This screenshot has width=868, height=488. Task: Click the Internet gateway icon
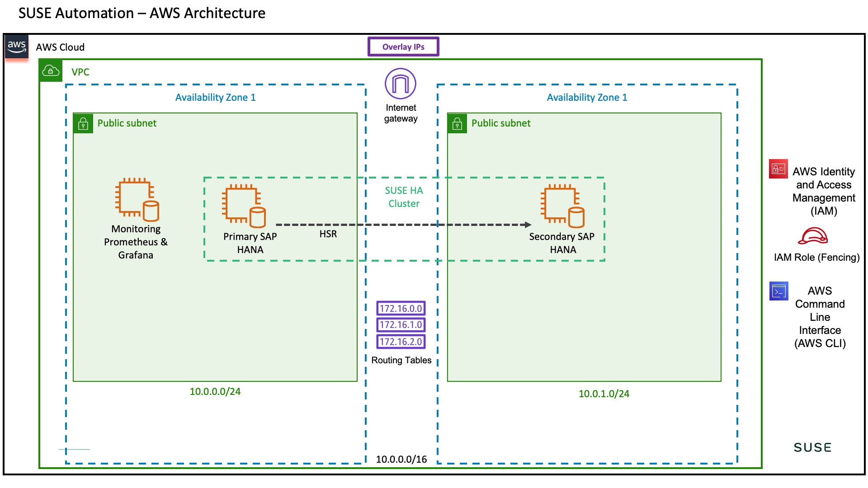[401, 84]
